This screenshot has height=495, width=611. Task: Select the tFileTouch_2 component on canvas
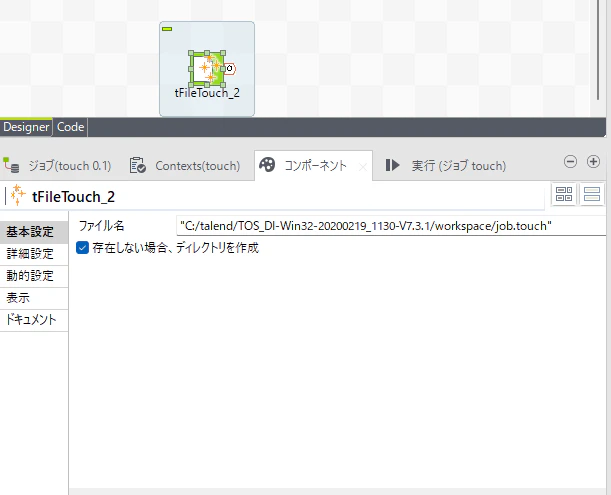click(x=207, y=69)
